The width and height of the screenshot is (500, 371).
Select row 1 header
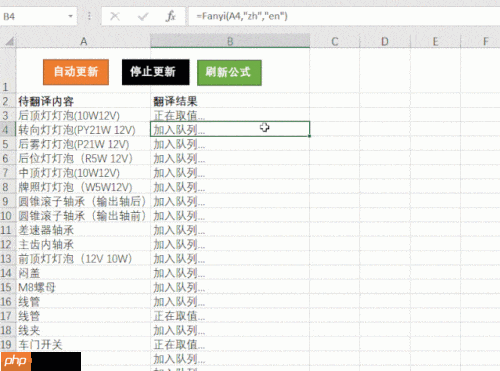(x=8, y=70)
